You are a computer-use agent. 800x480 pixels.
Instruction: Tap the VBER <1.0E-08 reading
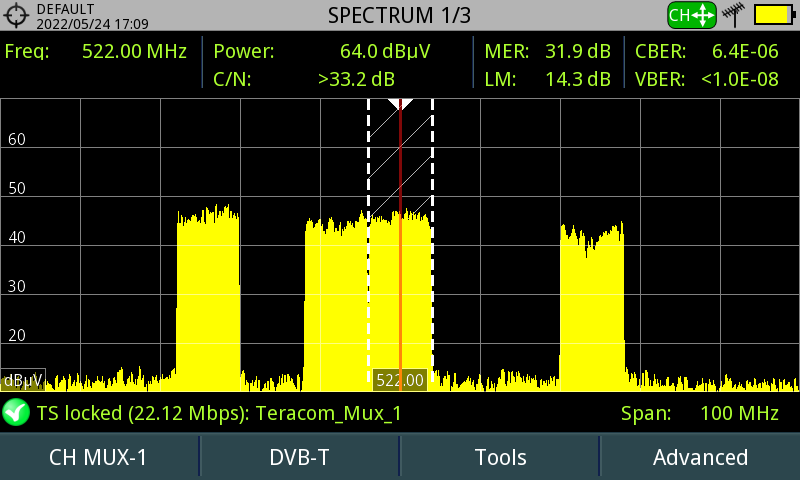tap(707, 79)
